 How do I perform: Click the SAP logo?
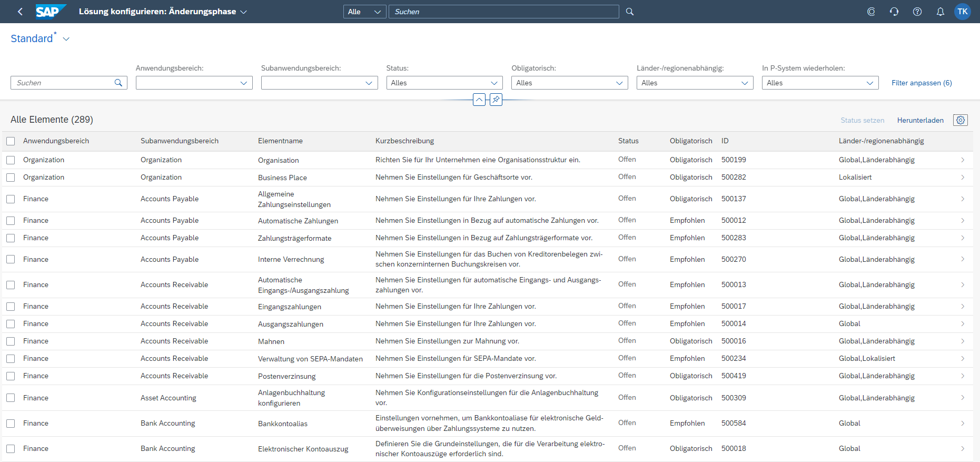tap(51, 12)
